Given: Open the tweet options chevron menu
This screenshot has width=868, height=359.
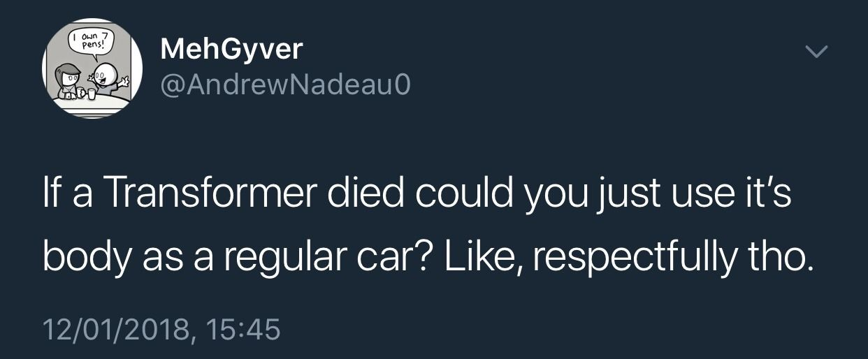Looking at the screenshot, I should pos(815,52).
